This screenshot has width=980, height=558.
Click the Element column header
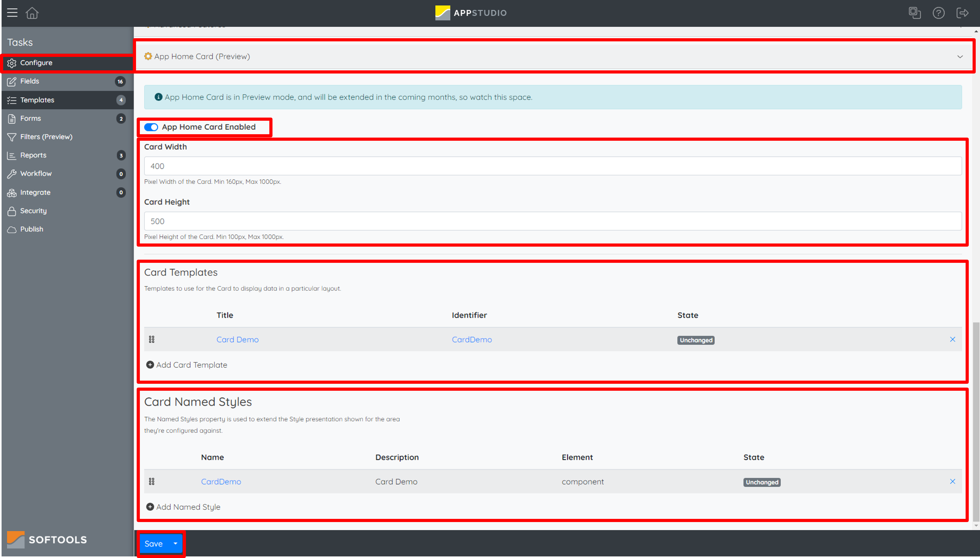577,457
